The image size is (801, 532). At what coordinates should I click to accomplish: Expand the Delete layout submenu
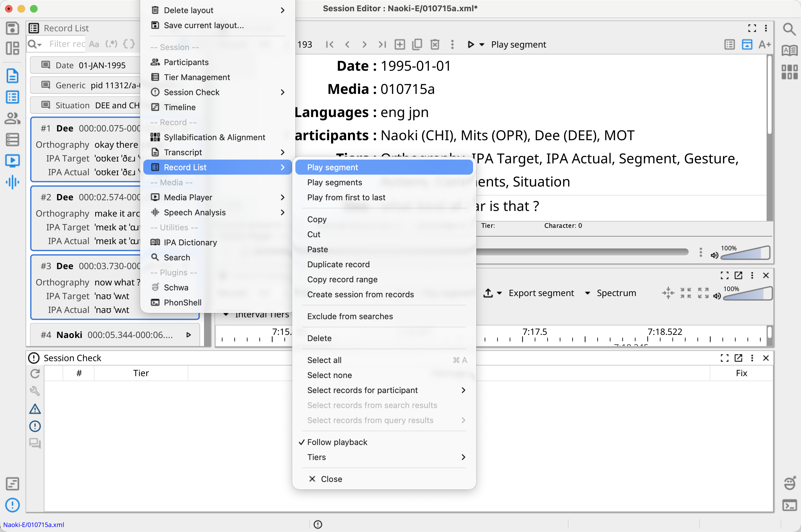click(217, 10)
